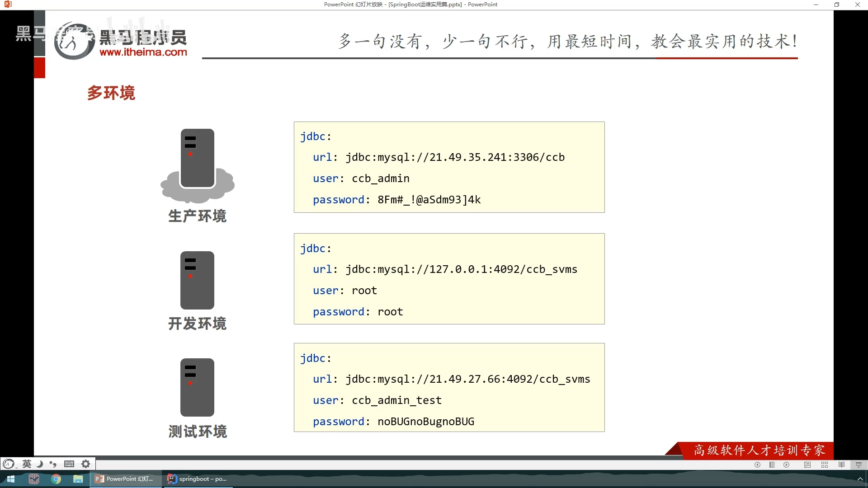Click the IME horse logo icon
Viewport: 868px width, 488px height.
(x=9, y=464)
